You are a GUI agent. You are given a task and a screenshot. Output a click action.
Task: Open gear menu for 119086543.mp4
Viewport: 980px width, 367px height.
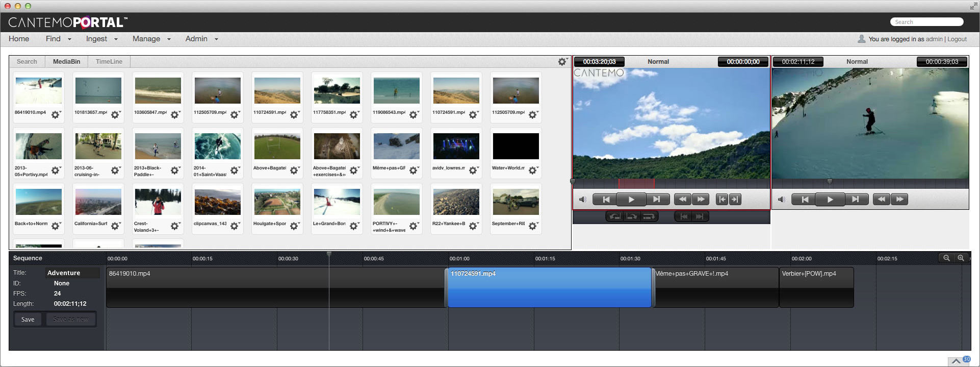tap(414, 114)
